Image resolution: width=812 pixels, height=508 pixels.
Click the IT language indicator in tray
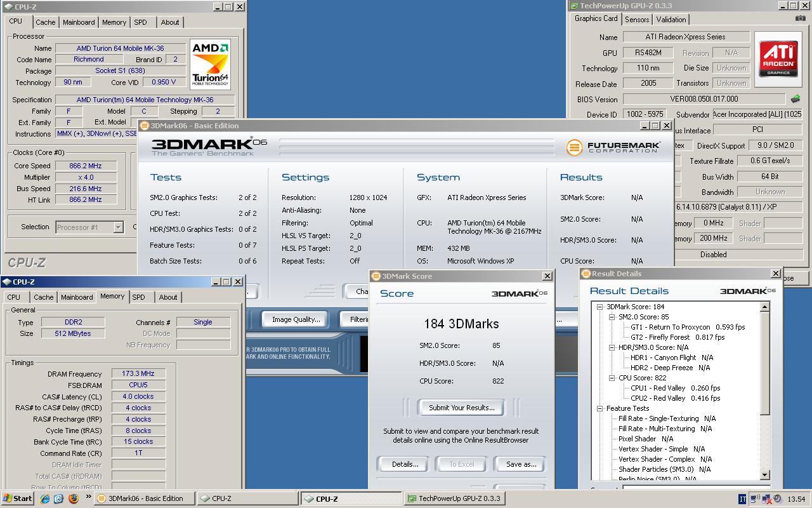coord(742,499)
